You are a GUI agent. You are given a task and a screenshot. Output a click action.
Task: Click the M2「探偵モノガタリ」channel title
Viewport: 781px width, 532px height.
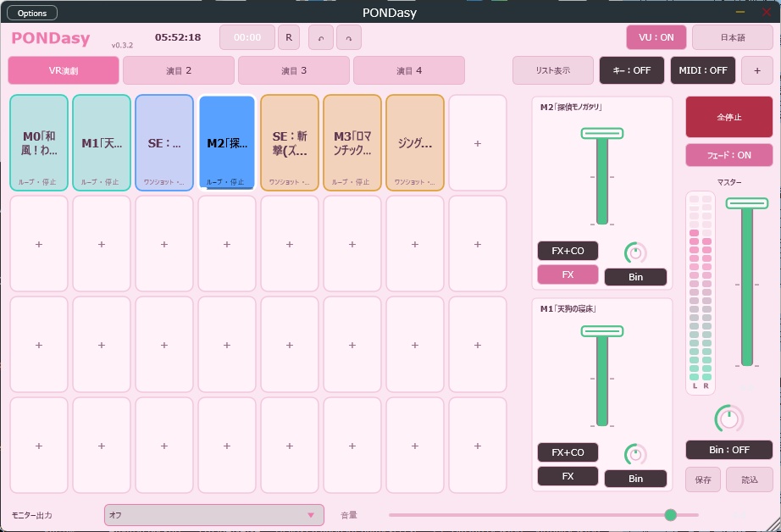coord(571,107)
